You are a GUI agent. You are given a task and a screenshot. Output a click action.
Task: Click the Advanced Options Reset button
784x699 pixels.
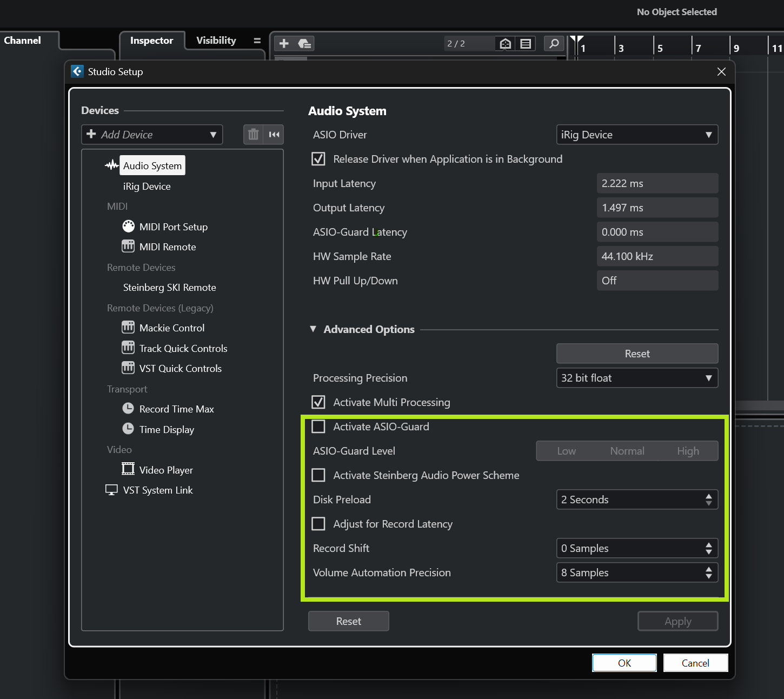(x=637, y=354)
